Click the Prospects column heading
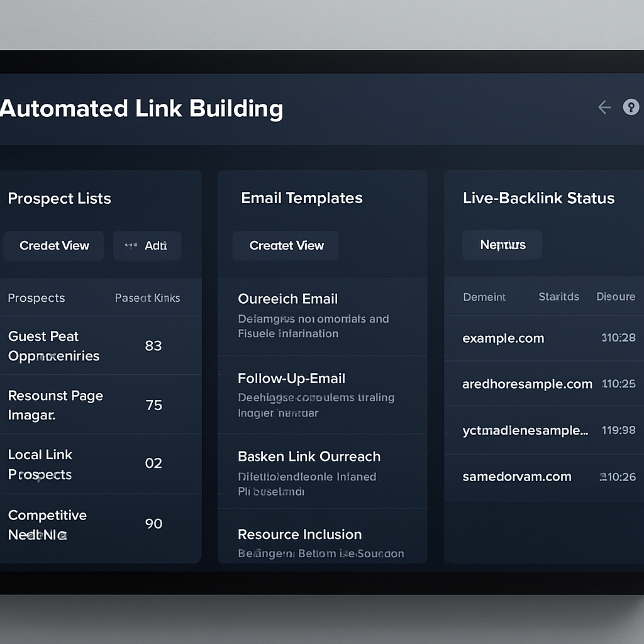 pos(36,297)
